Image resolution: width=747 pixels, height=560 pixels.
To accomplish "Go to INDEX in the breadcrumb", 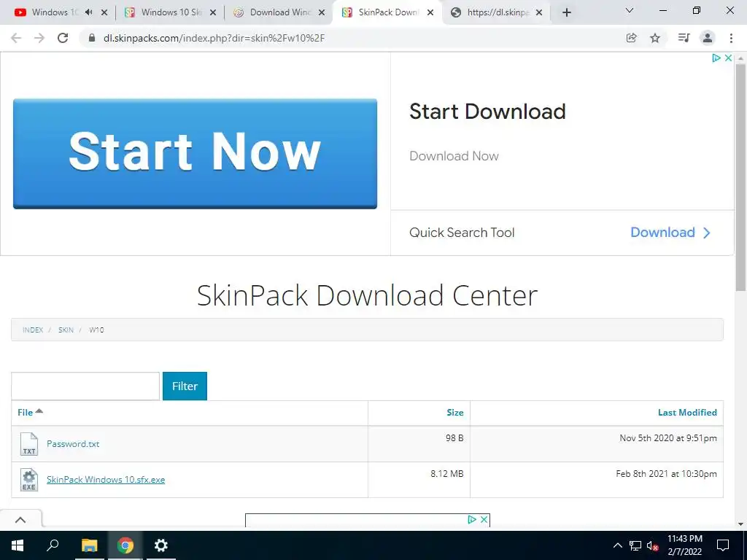I will tap(33, 330).
